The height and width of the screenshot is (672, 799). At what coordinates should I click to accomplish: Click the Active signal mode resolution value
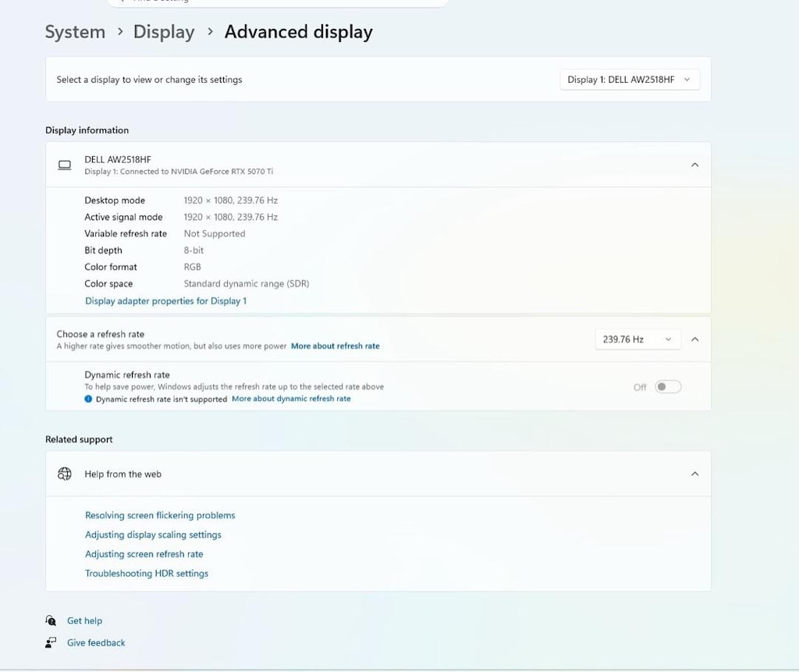[x=231, y=217]
